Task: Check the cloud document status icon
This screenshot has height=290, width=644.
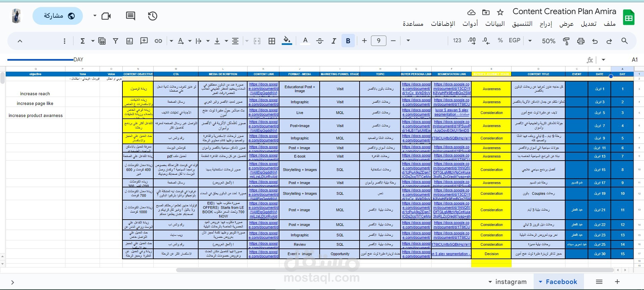Action: click(x=471, y=12)
